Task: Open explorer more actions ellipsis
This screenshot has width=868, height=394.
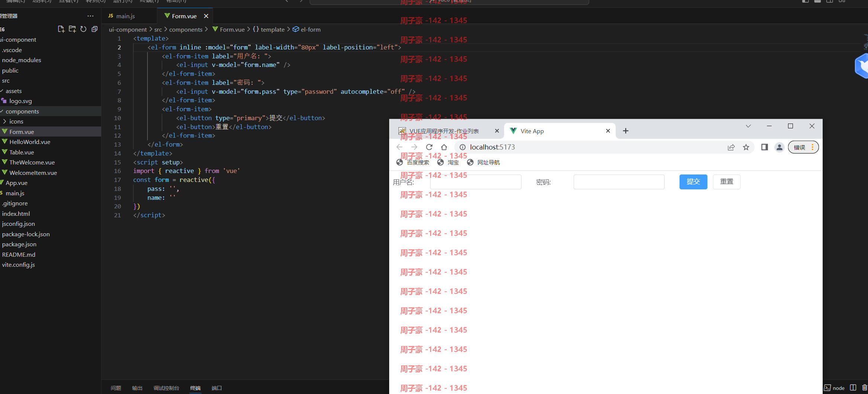Action: pos(90,16)
